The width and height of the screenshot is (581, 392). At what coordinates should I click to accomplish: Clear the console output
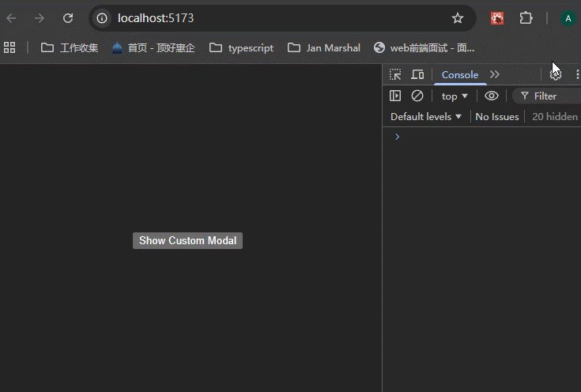point(417,96)
